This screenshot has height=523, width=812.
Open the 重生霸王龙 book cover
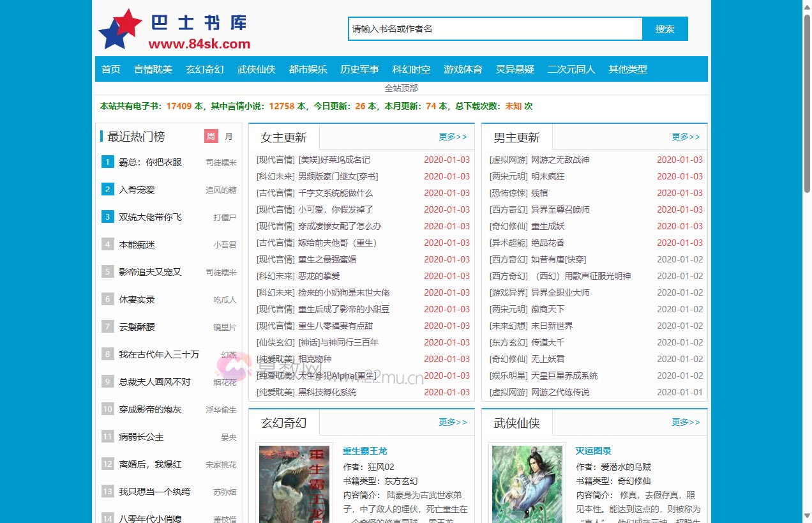tap(294, 484)
